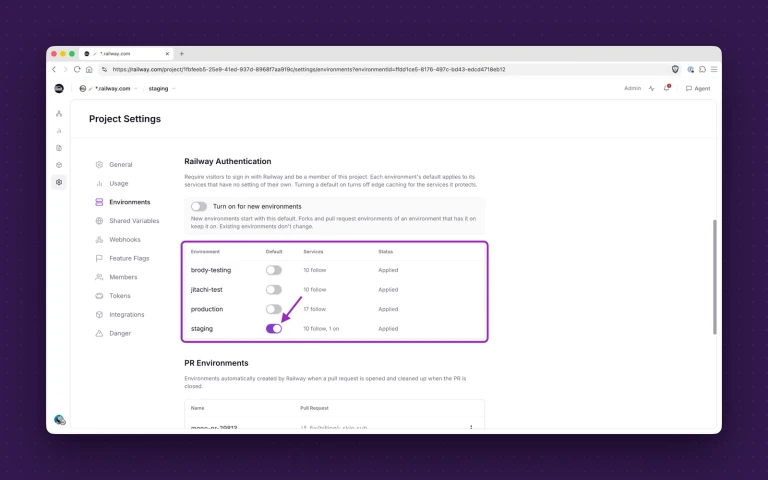Open the *.railway.com project dropdown
Viewport: 768px width, 480px height.
pyautogui.click(x=109, y=89)
